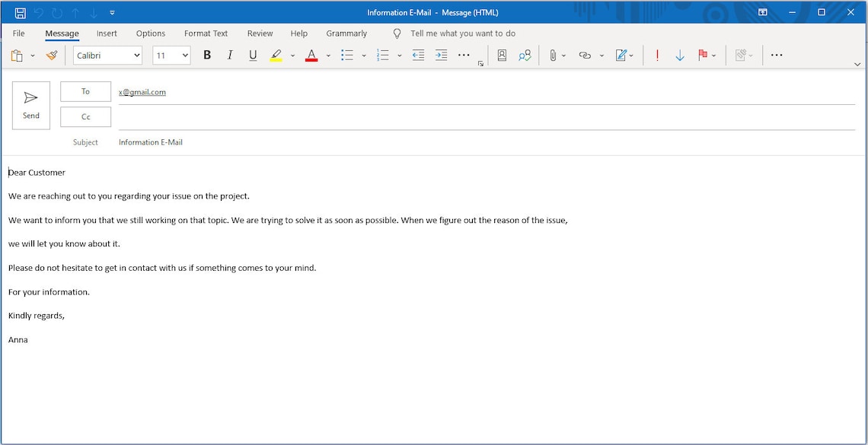Open Basic Text dialog launcher
Screen dimensions: 868x445
(480, 64)
